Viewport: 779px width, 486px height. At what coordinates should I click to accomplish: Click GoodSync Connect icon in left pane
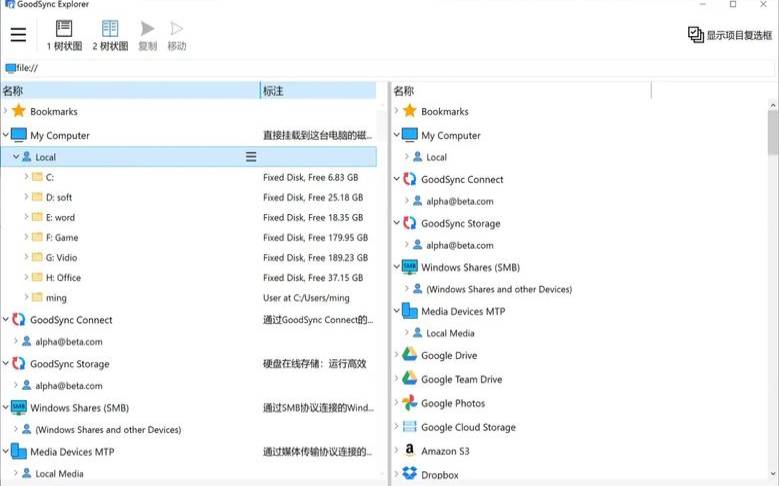point(19,320)
